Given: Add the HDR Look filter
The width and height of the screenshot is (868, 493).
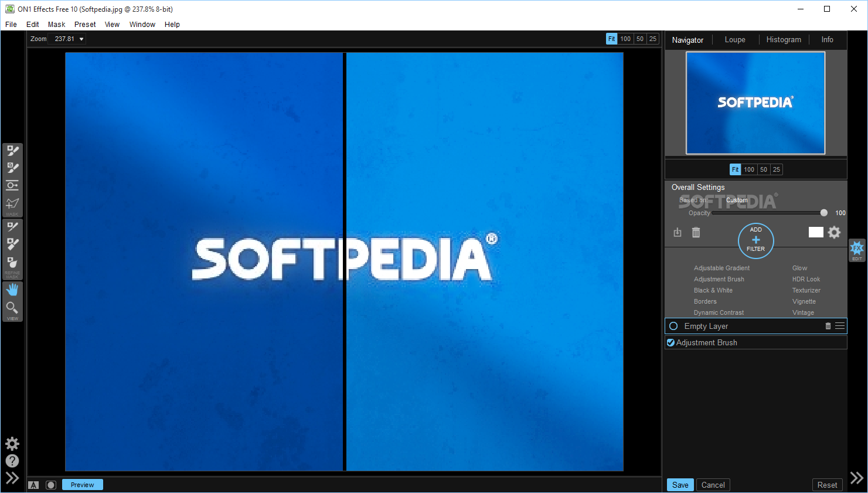Looking at the screenshot, I should tap(806, 279).
